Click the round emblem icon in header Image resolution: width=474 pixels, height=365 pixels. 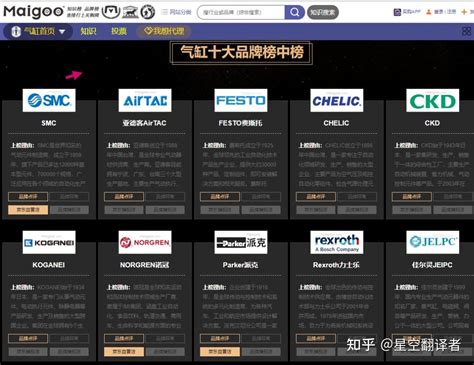[148, 12]
